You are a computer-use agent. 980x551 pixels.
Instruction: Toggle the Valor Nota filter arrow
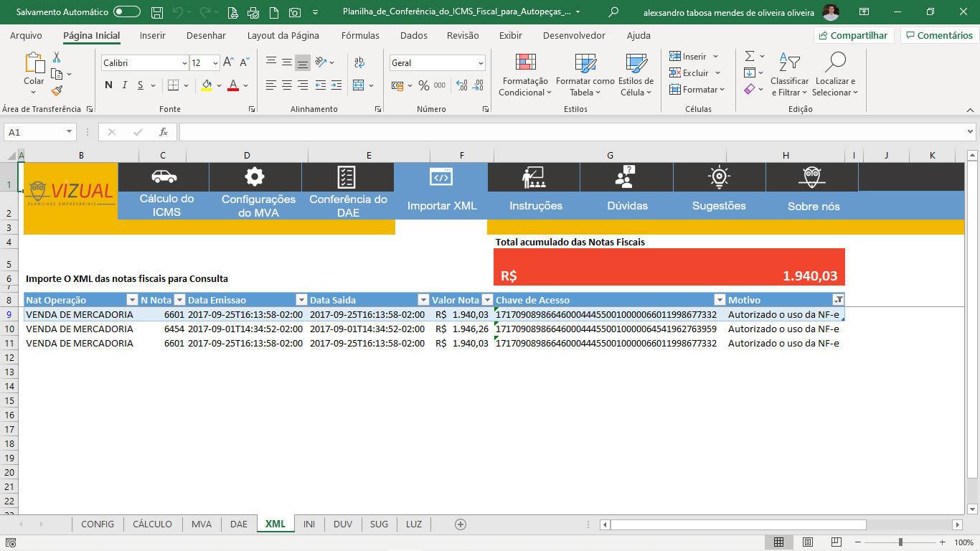[x=487, y=300]
